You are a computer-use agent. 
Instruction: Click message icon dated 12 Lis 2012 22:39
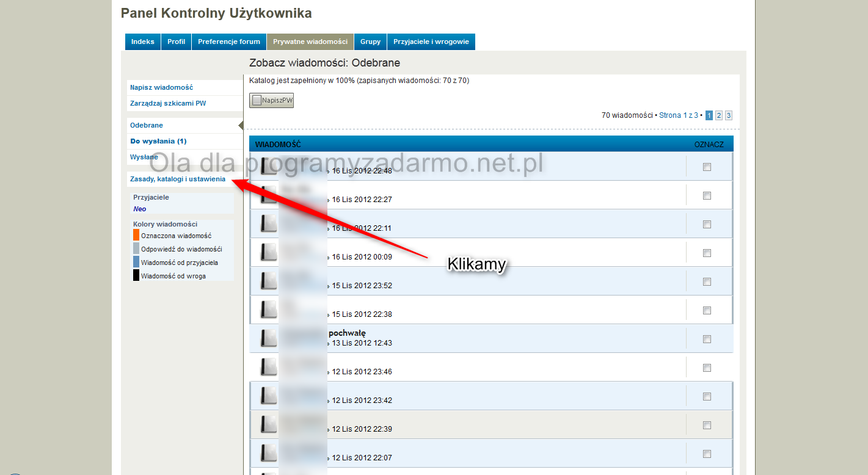269,424
